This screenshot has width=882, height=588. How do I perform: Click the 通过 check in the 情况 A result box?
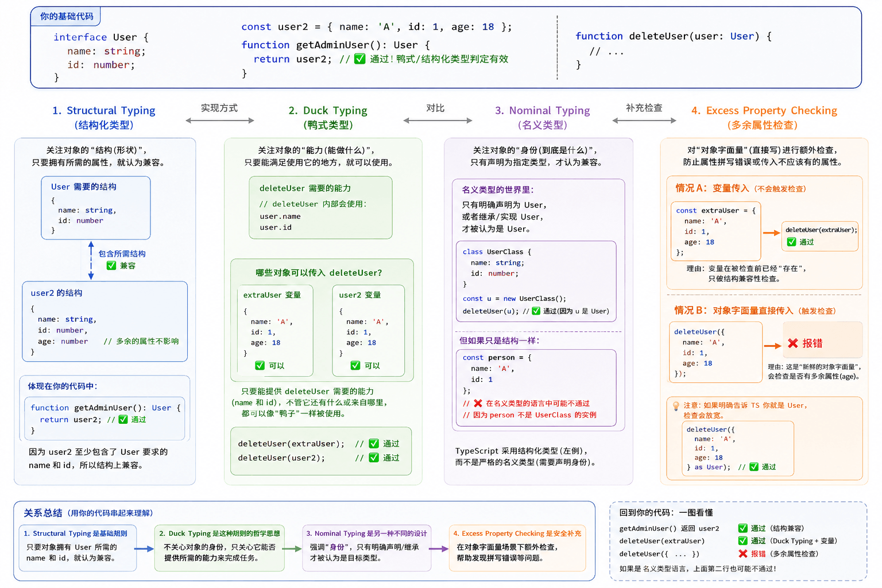791,242
